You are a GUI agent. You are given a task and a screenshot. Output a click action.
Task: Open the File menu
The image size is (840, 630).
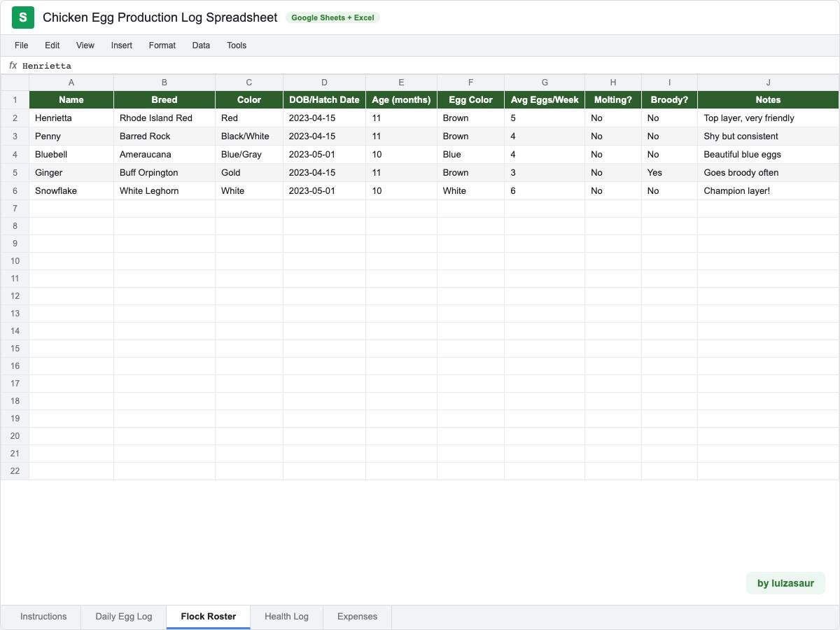click(x=22, y=45)
